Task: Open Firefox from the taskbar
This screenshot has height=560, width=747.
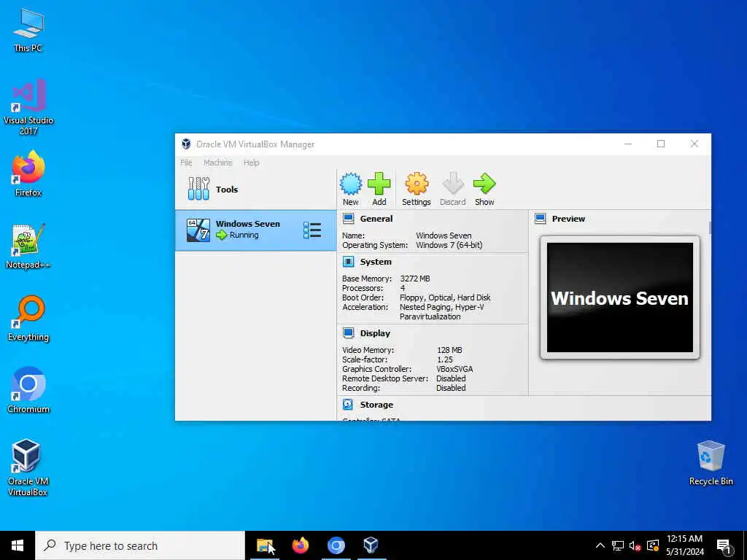Action: 300,545
